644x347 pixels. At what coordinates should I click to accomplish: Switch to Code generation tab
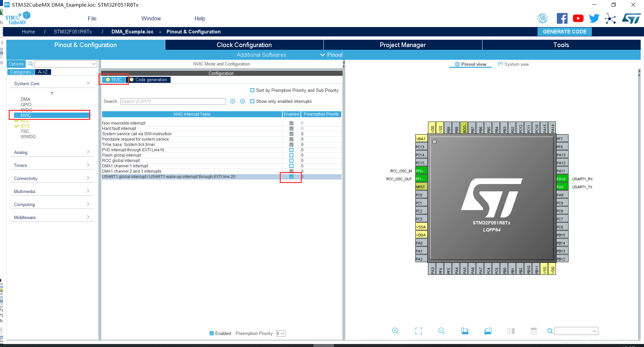coord(150,79)
